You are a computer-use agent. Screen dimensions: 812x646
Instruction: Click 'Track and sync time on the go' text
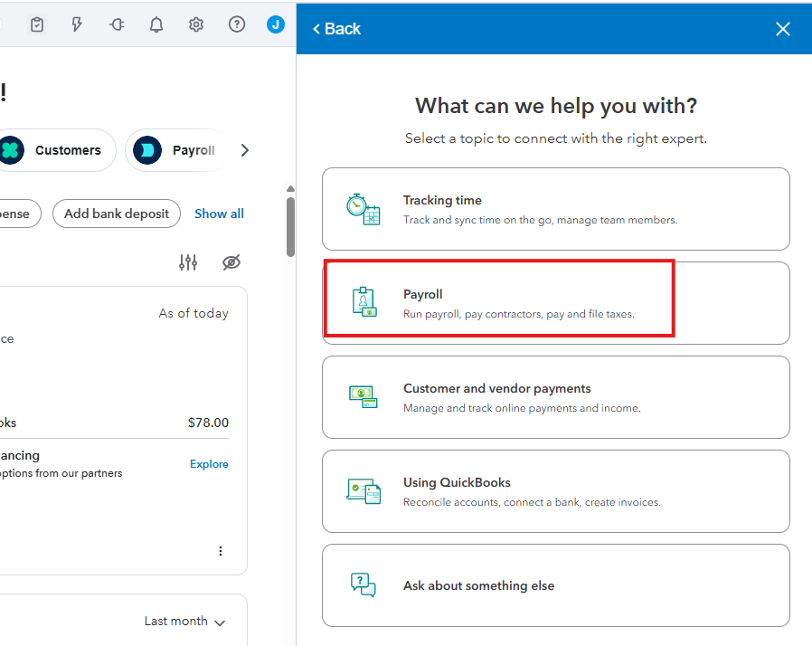click(540, 220)
